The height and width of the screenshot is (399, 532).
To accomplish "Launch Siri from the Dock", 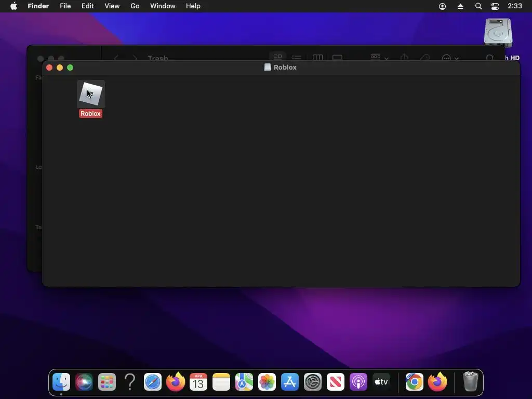I will 84,382.
